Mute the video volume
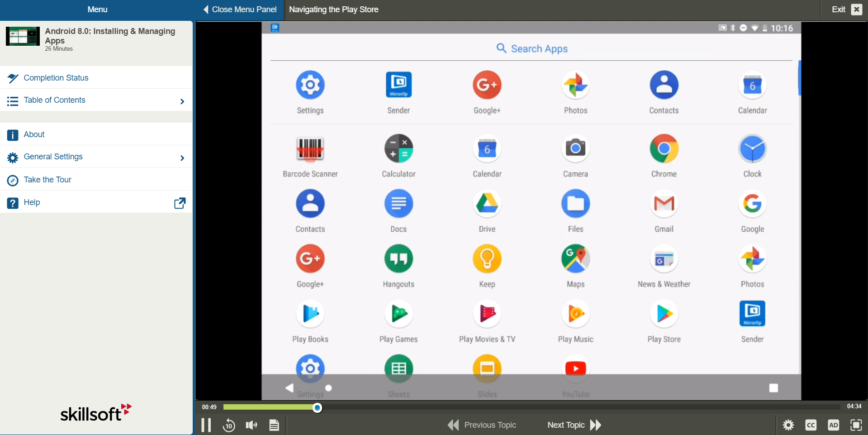The width and height of the screenshot is (868, 435). (x=251, y=425)
